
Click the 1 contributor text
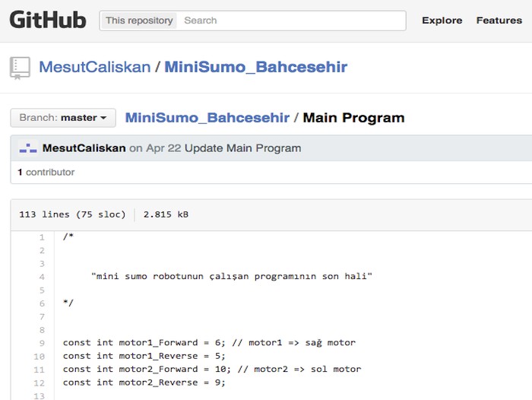click(46, 172)
